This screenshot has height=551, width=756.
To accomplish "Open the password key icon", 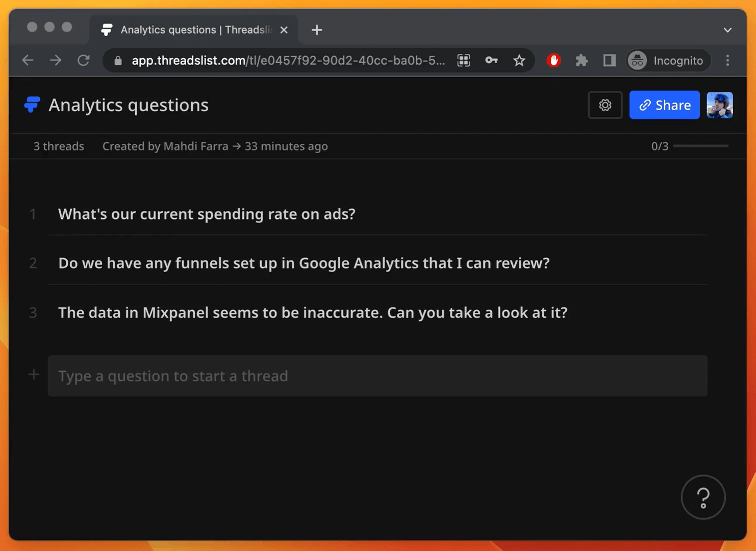I will click(x=491, y=61).
